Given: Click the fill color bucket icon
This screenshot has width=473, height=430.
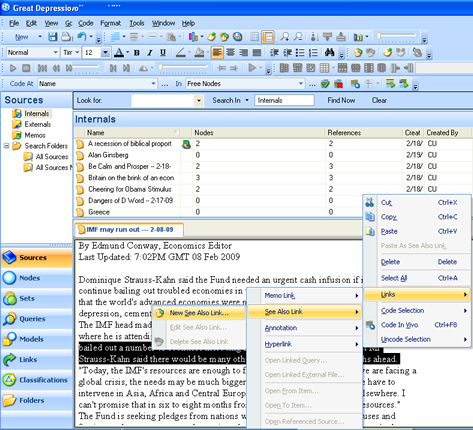Looking at the screenshot, I should (x=199, y=53).
